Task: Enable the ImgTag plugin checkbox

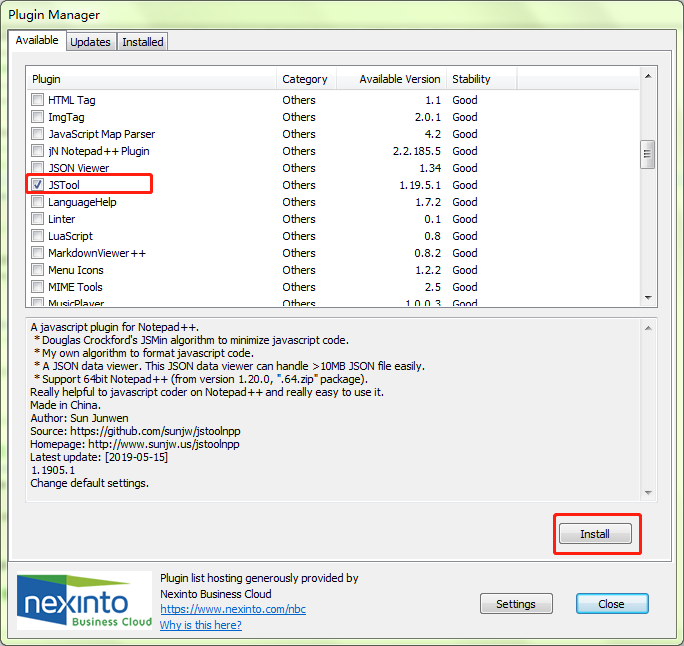Action: [38, 117]
